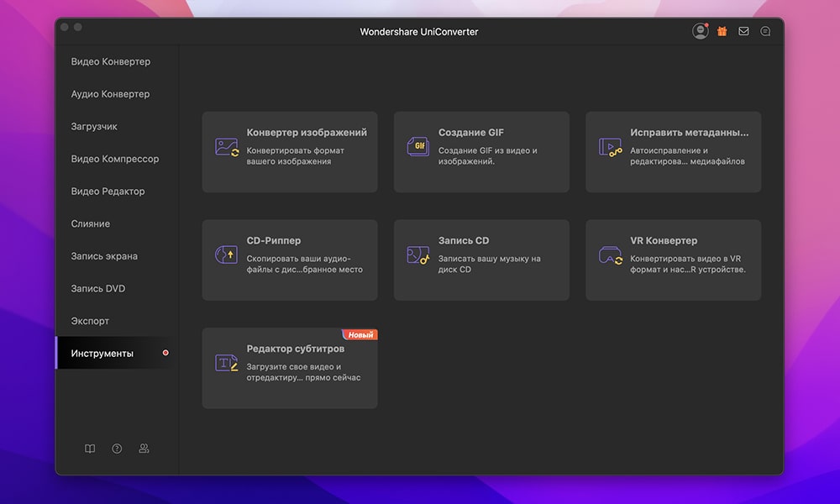Open the VR Конвертер tool
The height and width of the screenshot is (504, 840).
pos(672,259)
